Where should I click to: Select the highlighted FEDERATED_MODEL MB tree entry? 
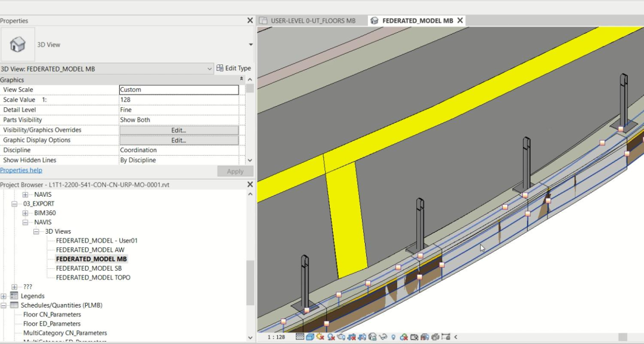91,259
